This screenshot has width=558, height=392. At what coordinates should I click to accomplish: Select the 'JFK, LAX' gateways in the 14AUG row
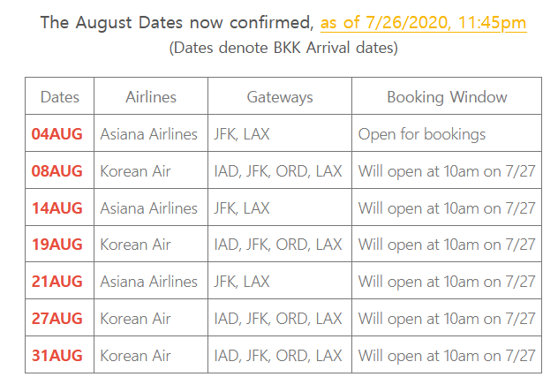pos(242,208)
